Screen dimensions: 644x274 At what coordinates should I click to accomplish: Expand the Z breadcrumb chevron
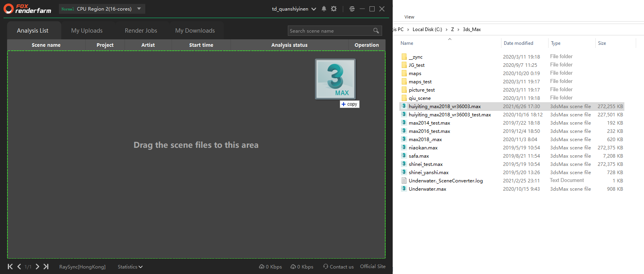458,29
